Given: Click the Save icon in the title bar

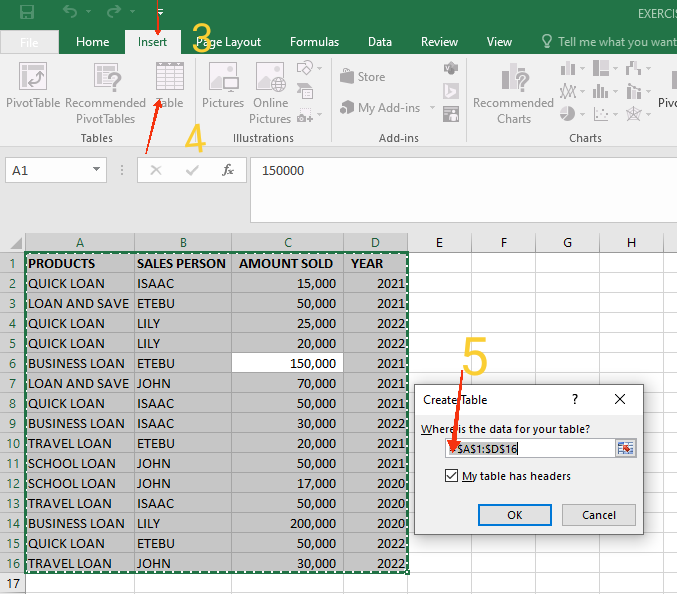Looking at the screenshot, I should 27,12.
